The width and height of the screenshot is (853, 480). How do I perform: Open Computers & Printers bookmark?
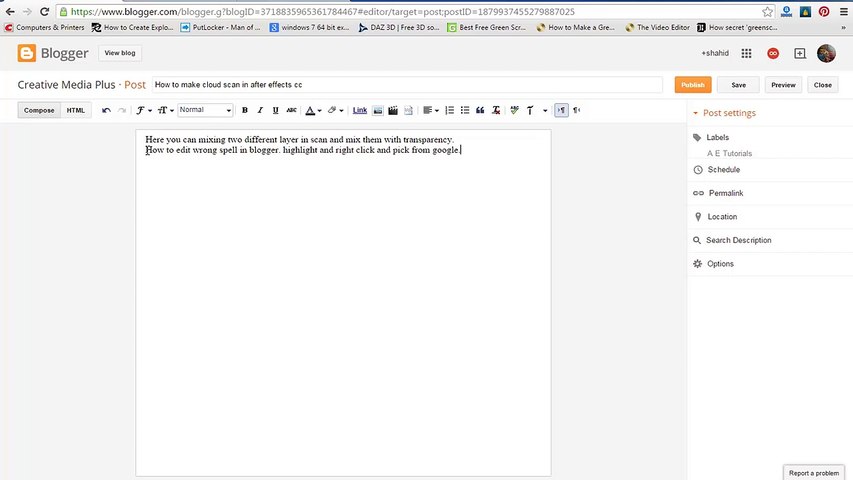pyautogui.click(x=44, y=27)
